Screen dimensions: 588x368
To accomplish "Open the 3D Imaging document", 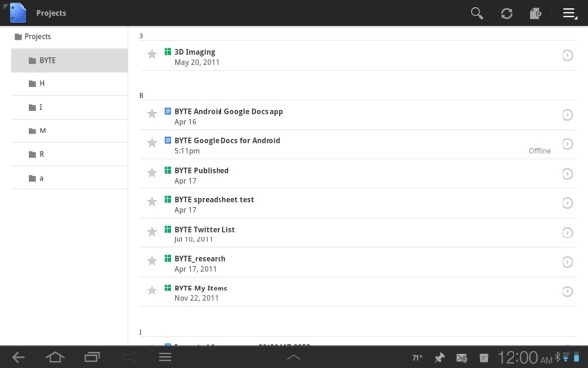I will (x=358, y=56).
